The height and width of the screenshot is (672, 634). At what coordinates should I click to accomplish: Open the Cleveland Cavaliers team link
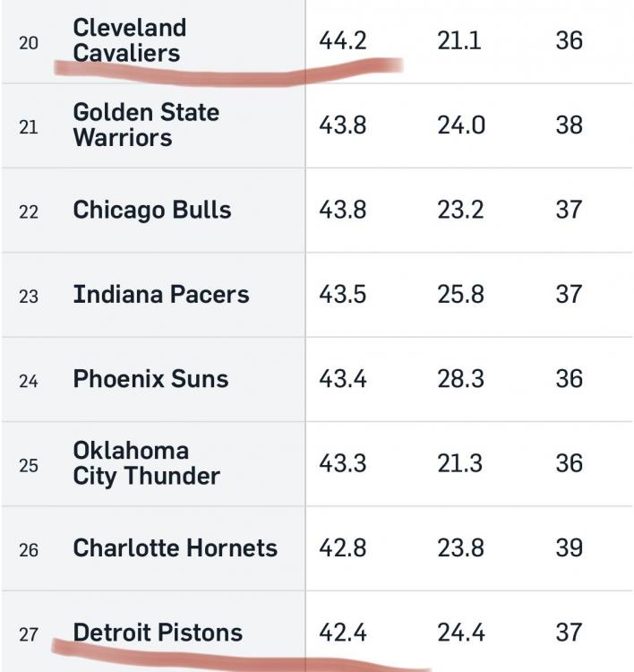pos(129,40)
